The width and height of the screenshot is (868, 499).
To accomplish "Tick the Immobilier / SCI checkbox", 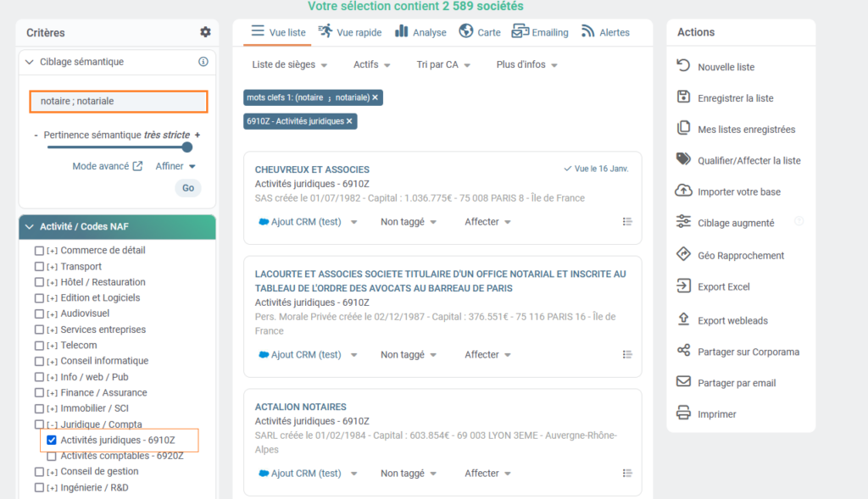I will 39,408.
